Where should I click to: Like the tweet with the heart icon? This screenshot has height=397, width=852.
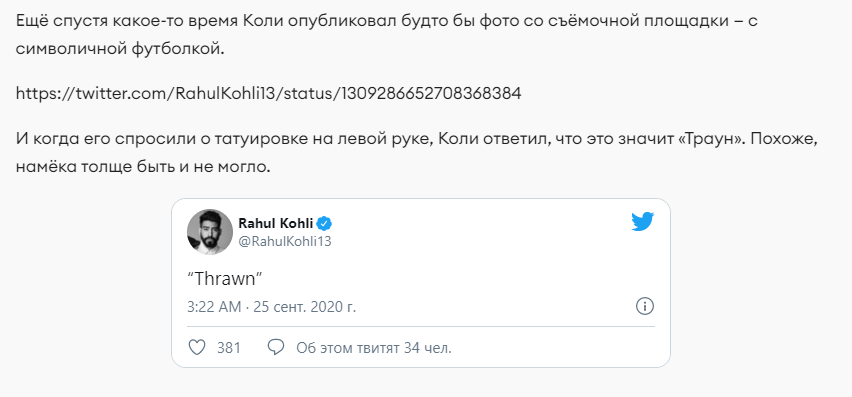coord(197,348)
